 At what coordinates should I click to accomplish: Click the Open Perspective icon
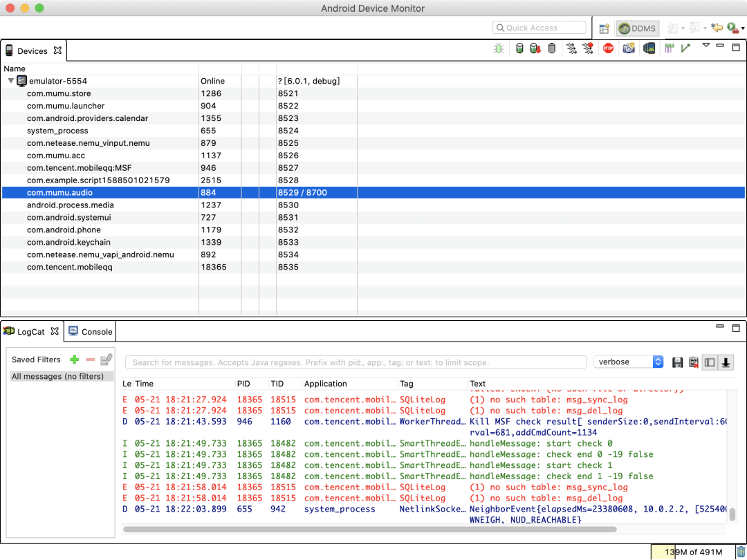pyautogui.click(x=604, y=28)
